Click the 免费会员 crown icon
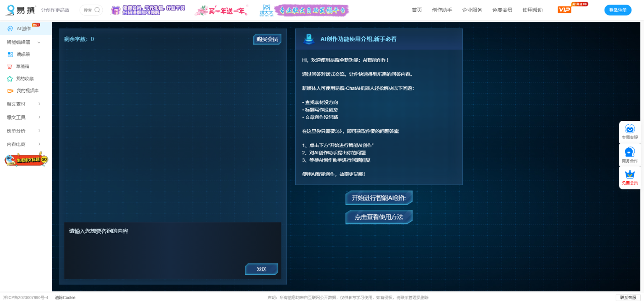The width and height of the screenshot is (644, 302). (x=629, y=174)
